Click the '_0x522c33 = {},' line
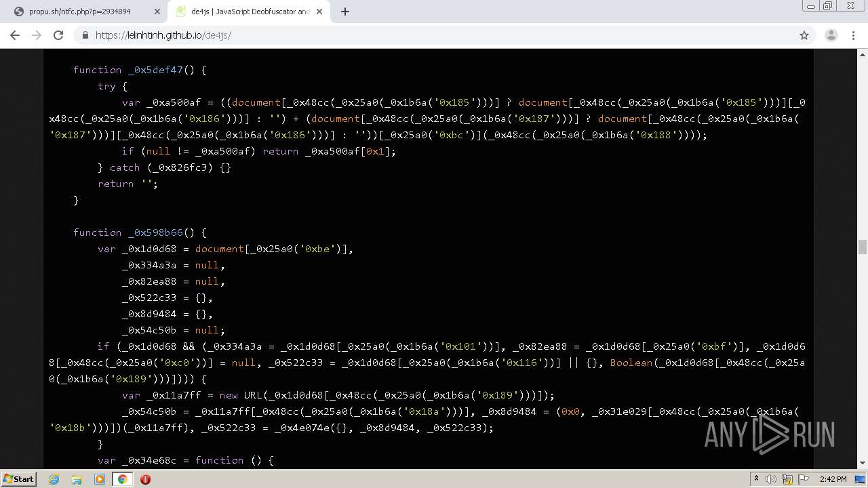 pos(167,298)
